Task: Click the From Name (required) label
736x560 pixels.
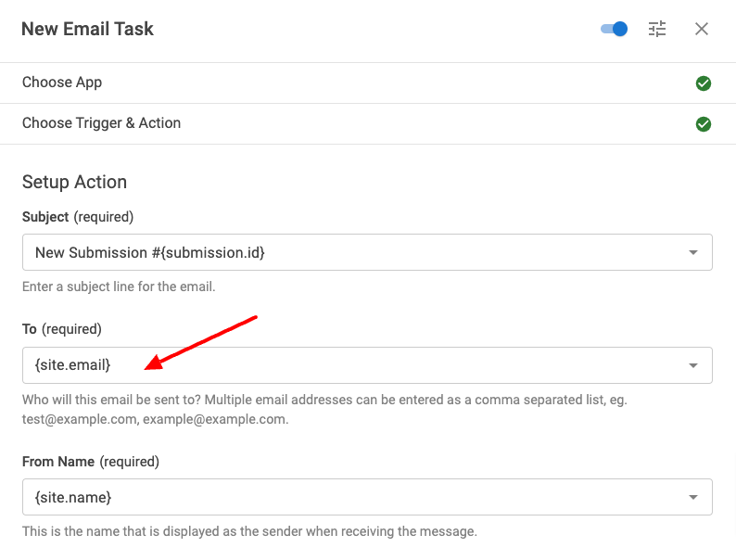Action: [x=90, y=462]
